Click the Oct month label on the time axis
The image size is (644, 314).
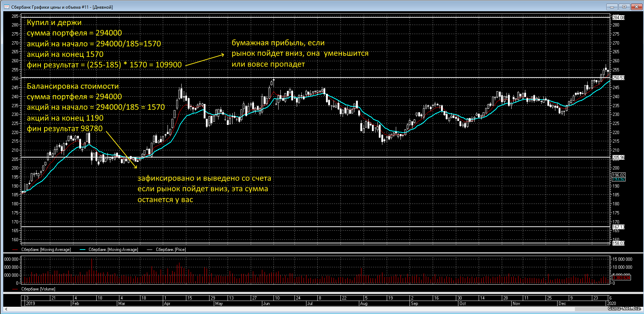click(462, 303)
